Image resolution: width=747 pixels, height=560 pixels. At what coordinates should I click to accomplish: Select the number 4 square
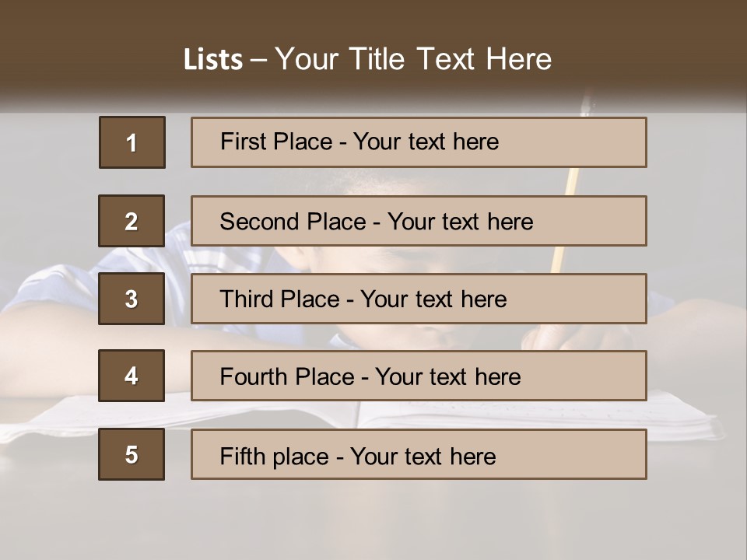point(132,376)
